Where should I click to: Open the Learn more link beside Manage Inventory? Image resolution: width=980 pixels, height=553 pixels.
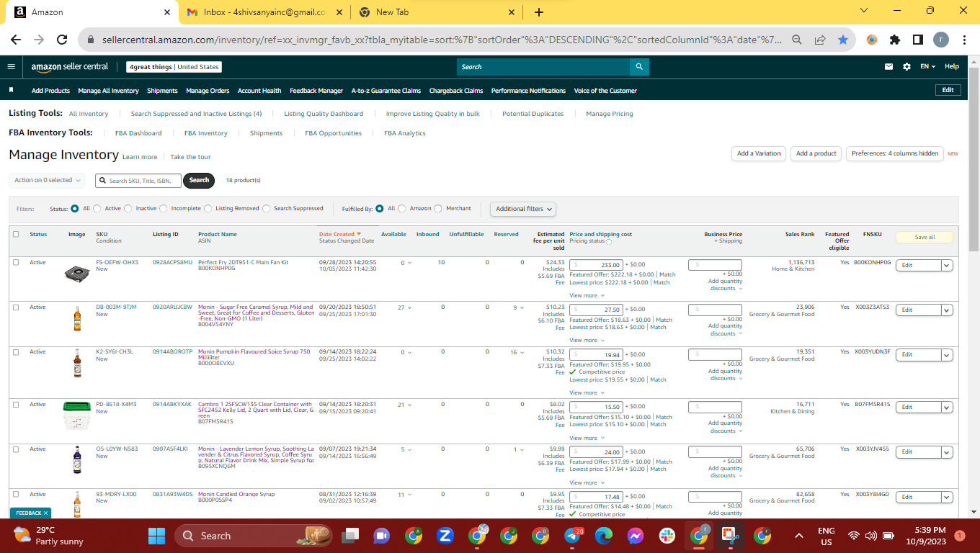[x=140, y=157]
